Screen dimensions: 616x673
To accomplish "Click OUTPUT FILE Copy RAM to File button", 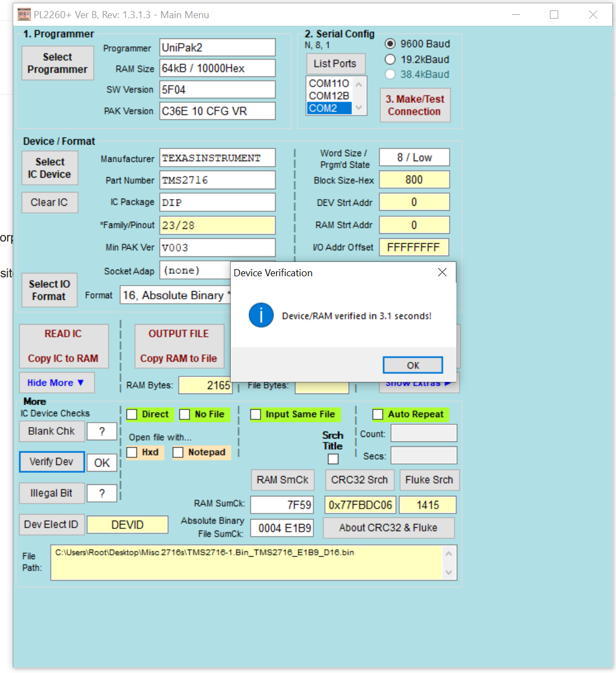I will pyautogui.click(x=179, y=346).
